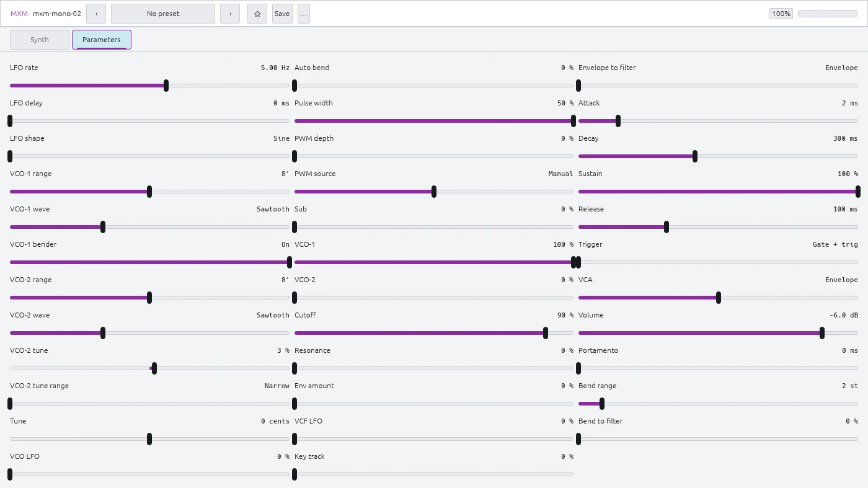Select the Parameters tab
The height and width of the screenshot is (488, 868).
click(x=102, y=40)
